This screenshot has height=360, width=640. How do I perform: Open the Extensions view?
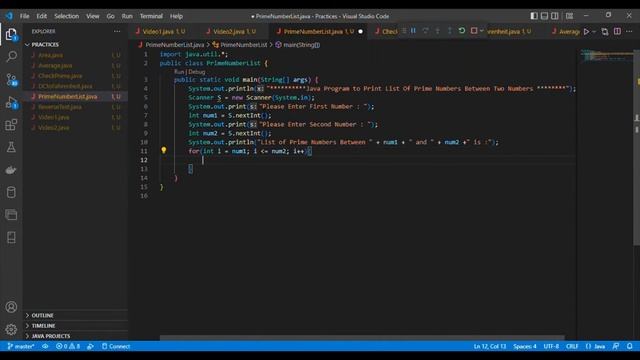(11, 124)
